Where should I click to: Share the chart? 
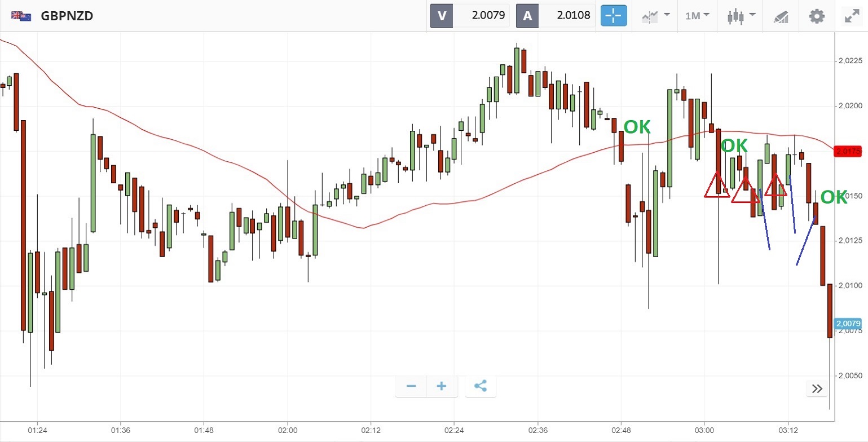point(481,386)
